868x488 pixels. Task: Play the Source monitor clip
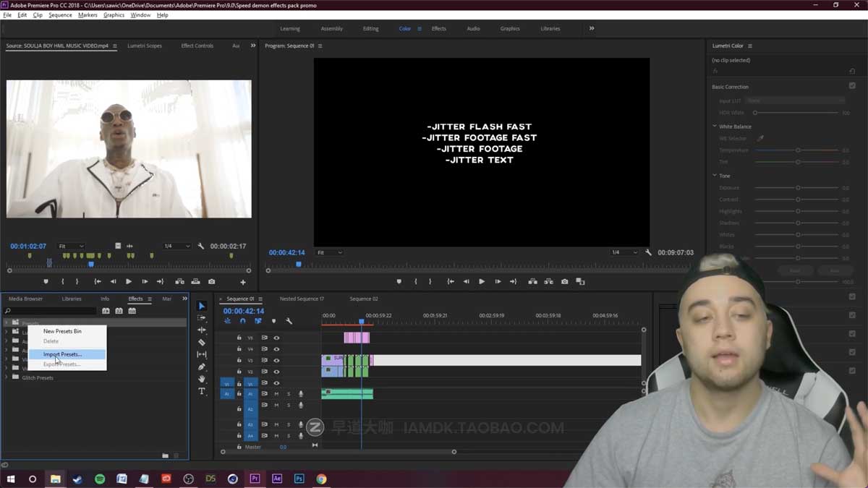(129, 281)
